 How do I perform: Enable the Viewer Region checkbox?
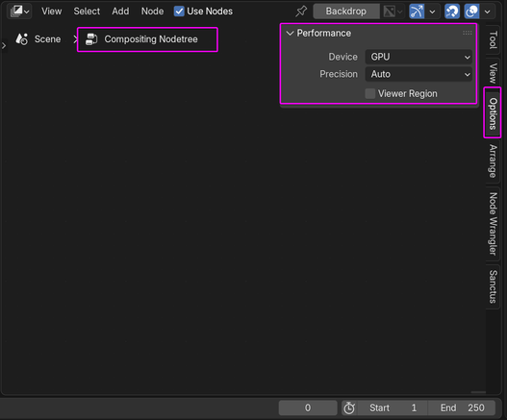[x=369, y=93]
